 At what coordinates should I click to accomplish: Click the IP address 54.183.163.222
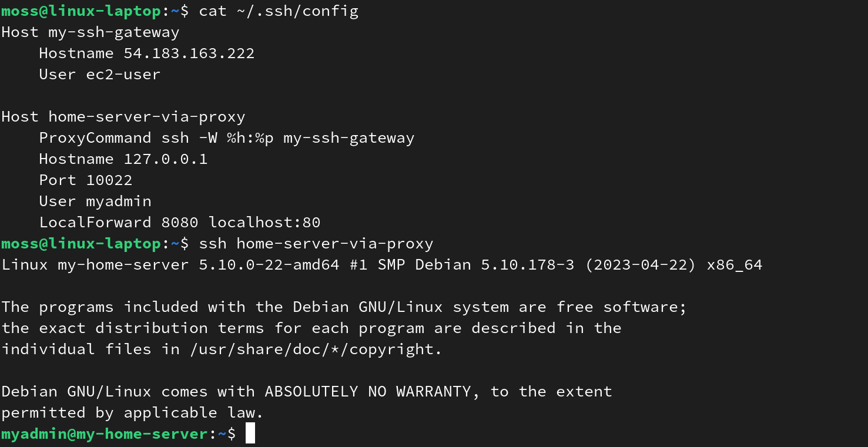[189, 53]
